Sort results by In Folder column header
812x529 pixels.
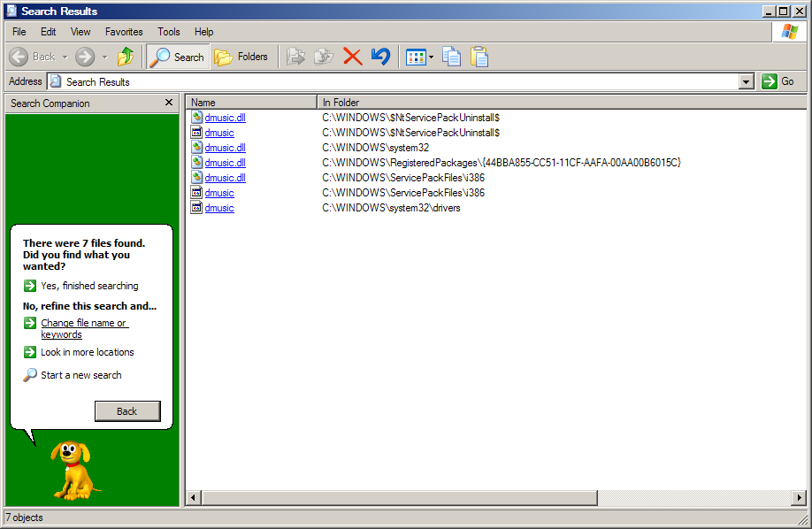562,102
